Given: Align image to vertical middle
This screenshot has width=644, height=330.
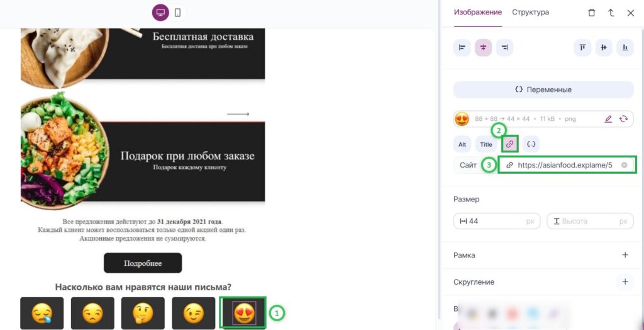Looking at the screenshot, I should (x=604, y=48).
